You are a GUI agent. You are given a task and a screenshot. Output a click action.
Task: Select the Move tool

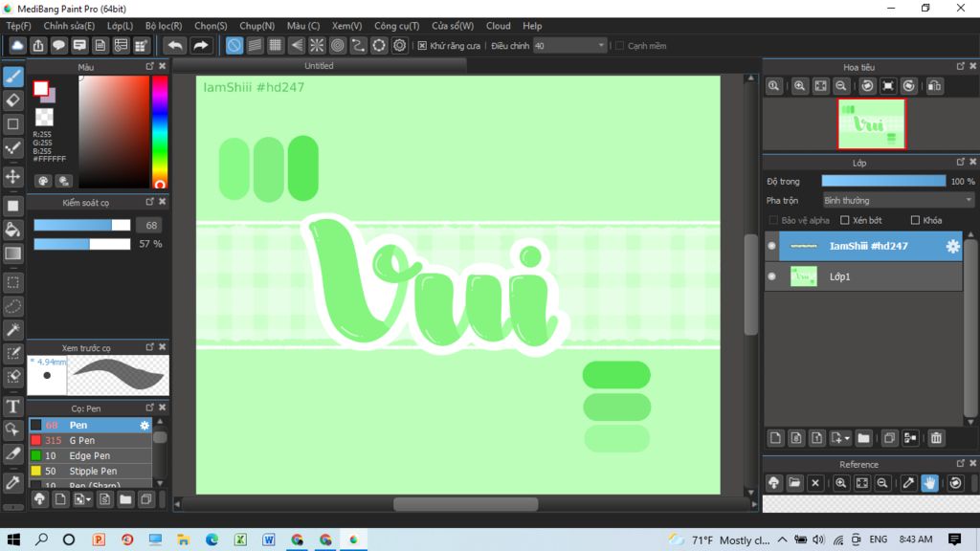tap(13, 177)
